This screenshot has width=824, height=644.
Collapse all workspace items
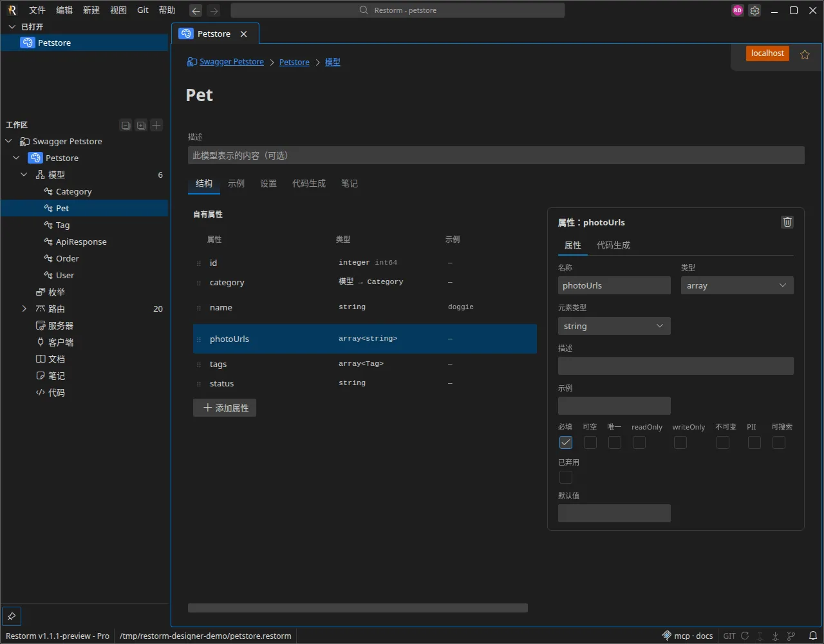point(126,125)
